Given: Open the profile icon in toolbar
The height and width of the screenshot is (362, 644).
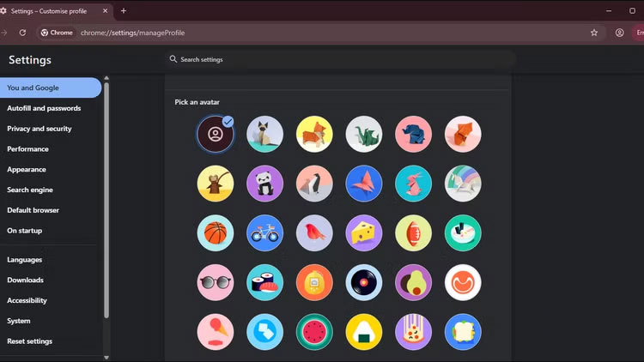Looking at the screenshot, I should (619, 33).
